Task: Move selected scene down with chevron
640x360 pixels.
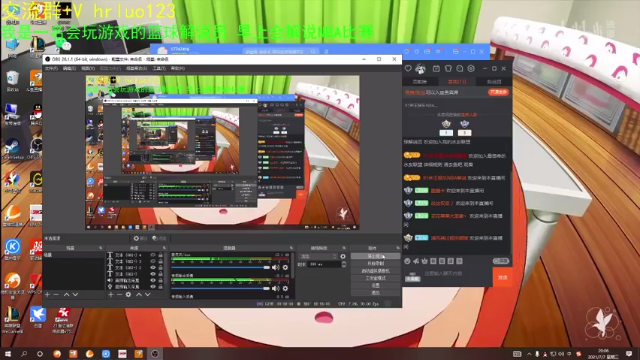Action: coord(76,294)
